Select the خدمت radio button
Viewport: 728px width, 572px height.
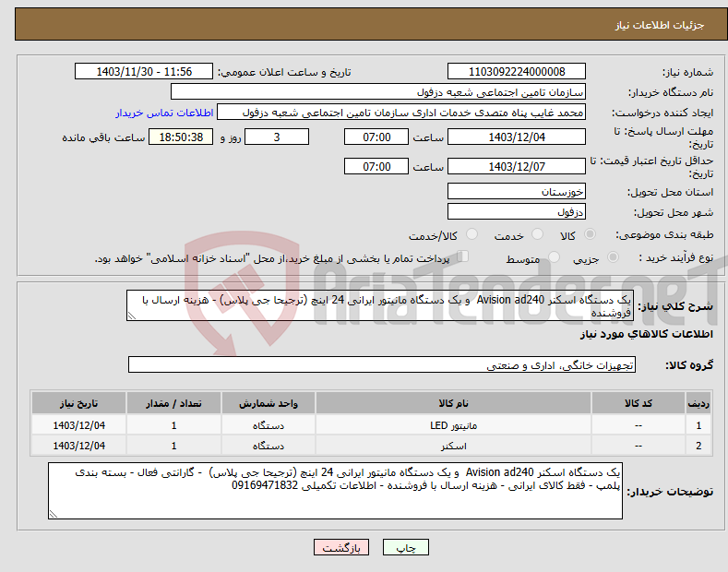coord(537,234)
